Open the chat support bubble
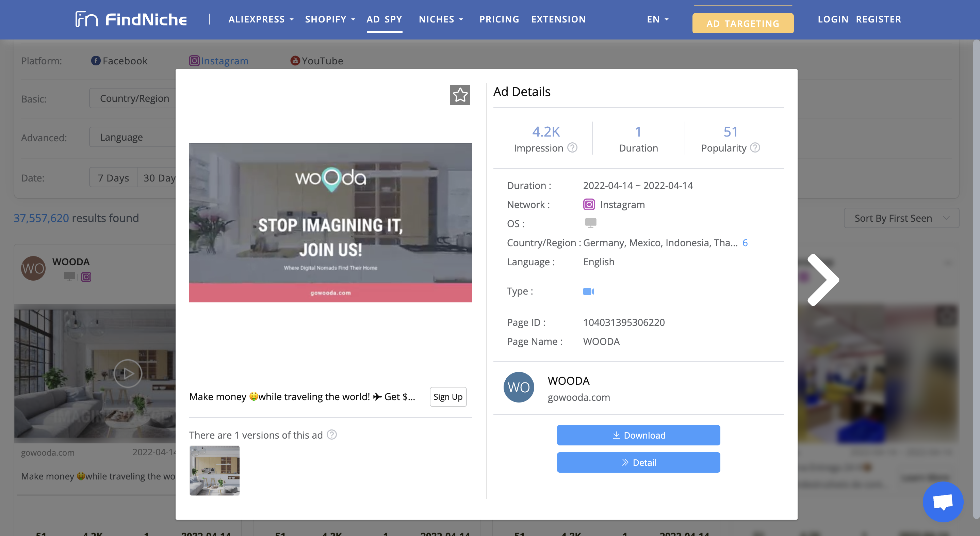The width and height of the screenshot is (980, 536). coord(943,502)
